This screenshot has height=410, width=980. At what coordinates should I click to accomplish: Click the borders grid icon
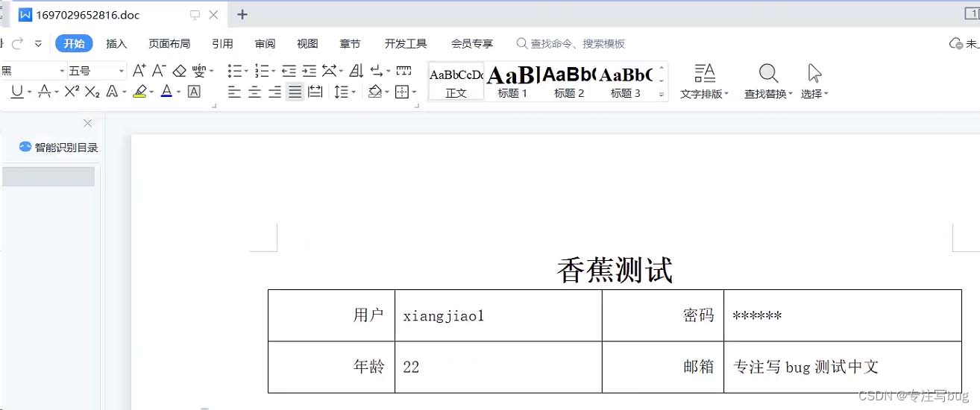point(402,92)
